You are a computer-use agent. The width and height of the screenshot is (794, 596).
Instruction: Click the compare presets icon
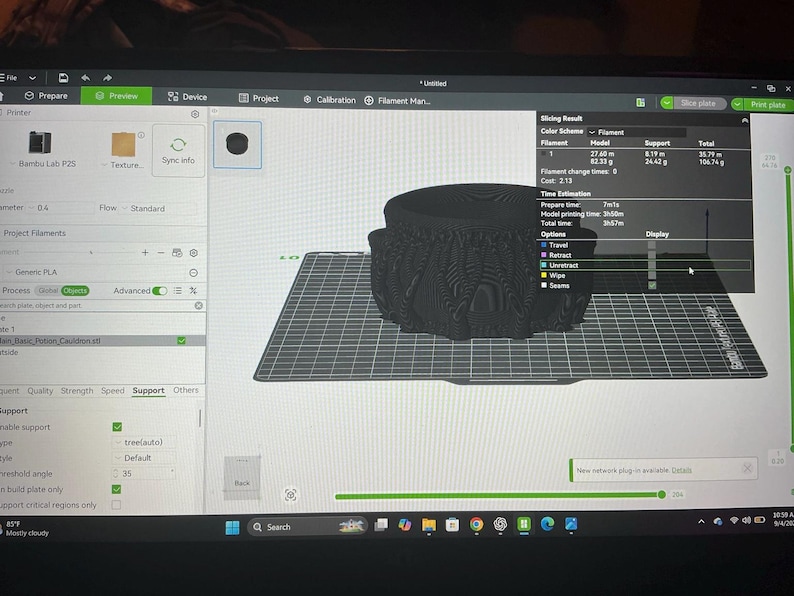tap(193, 291)
